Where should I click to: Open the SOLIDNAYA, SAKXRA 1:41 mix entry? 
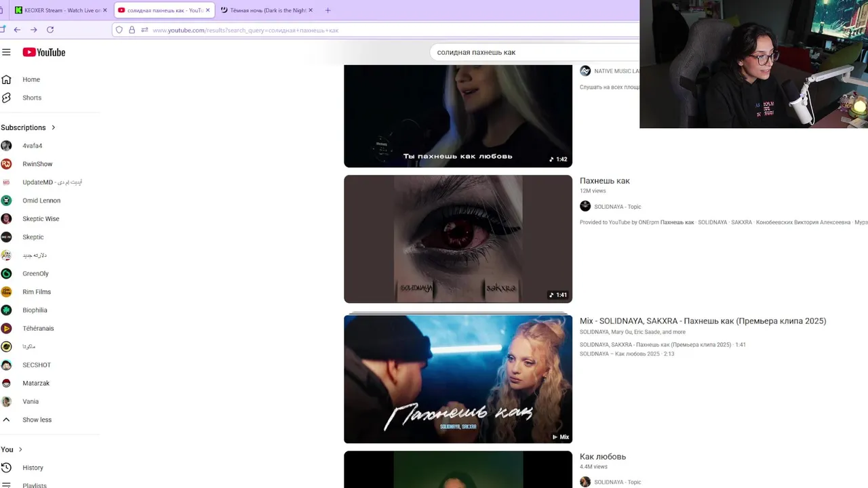pos(663,345)
